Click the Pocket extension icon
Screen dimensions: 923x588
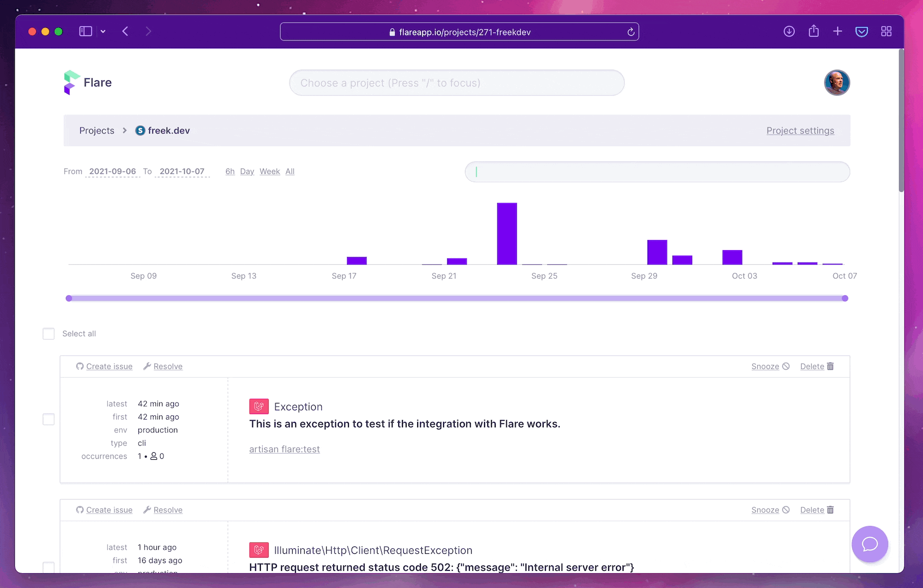(862, 32)
